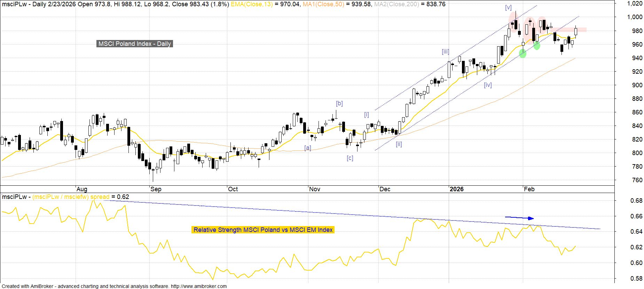Click the [c] wave label
This screenshot has height=289, width=644.
350,158
